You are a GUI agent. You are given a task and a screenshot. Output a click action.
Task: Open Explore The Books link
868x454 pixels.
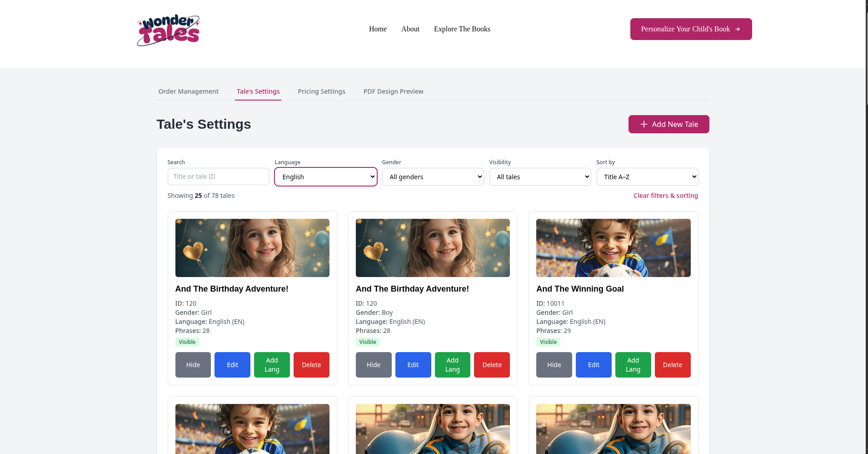pos(462,29)
